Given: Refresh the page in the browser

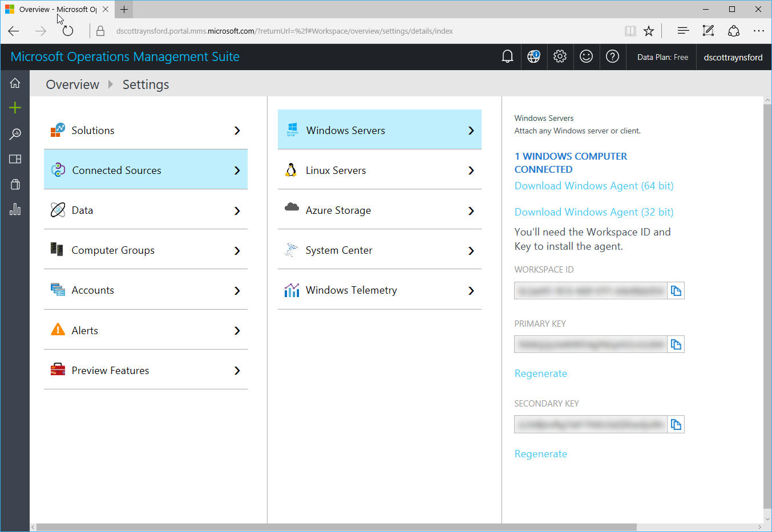Looking at the screenshot, I should click(x=68, y=31).
